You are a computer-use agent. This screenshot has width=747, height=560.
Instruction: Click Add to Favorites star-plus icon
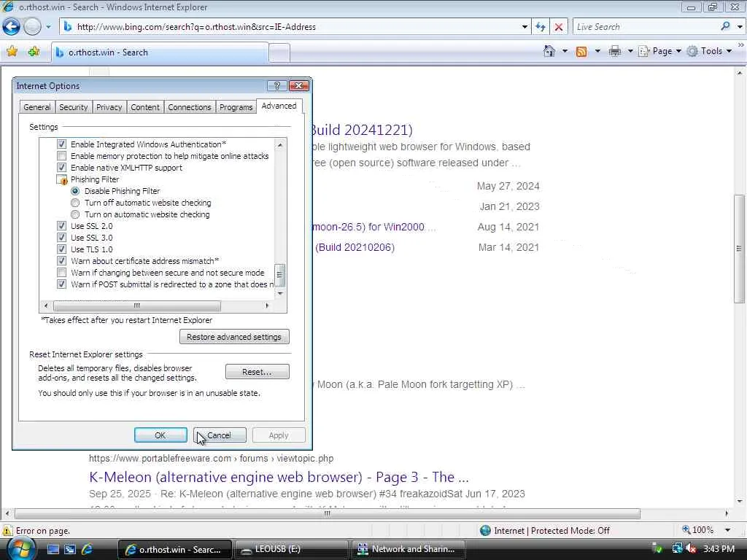pyautogui.click(x=34, y=52)
